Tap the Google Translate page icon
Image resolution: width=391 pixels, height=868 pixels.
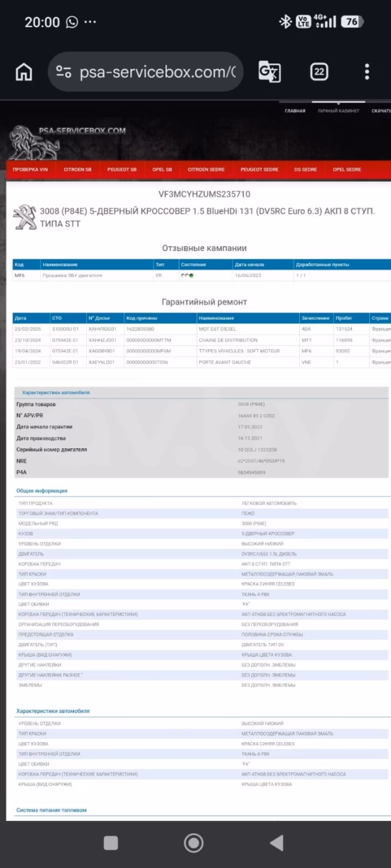click(269, 72)
